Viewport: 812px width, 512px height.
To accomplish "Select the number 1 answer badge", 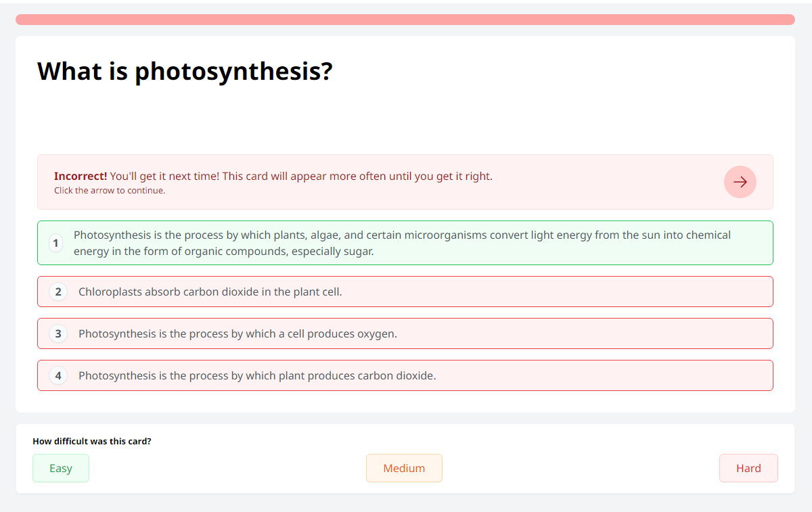I will [x=56, y=243].
